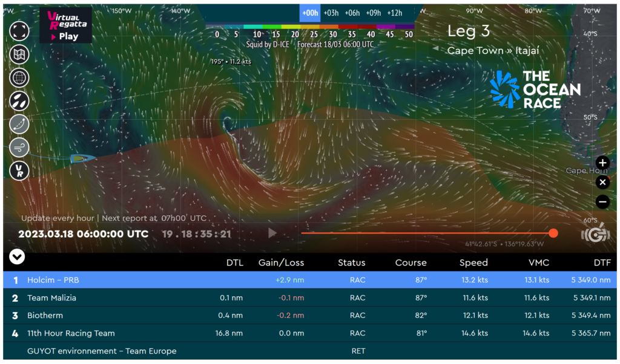Click the Cape Horn map label
Image resolution: width=620 pixels, height=364 pixels.
click(586, 171)
